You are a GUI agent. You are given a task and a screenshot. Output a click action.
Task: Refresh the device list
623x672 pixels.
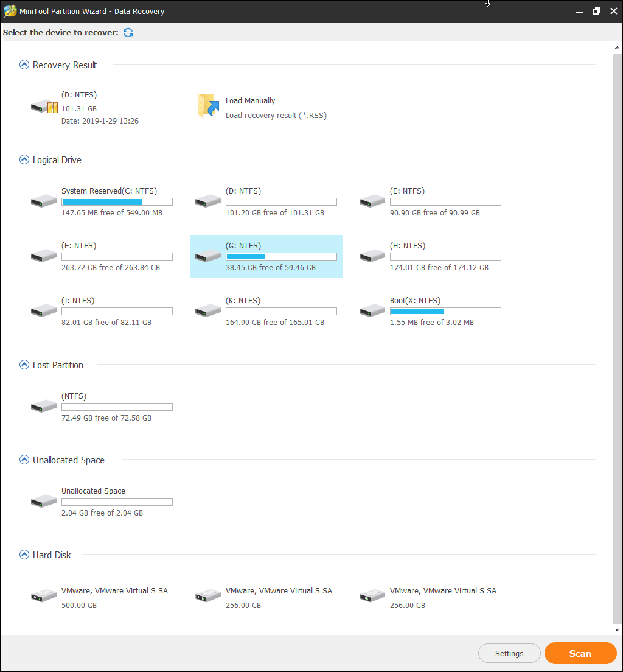coord(128,33)
